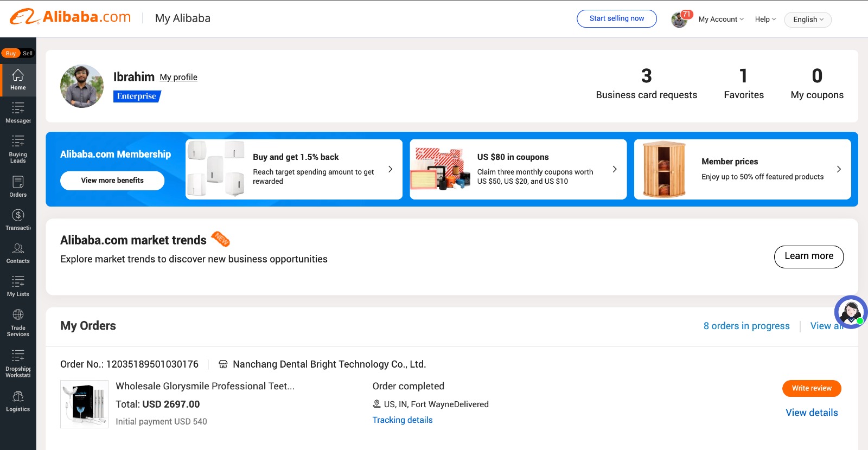Image resolution: width=868 pixels, height=450 pixels.
Task: Open the English language selector
Action: (808, 20)
